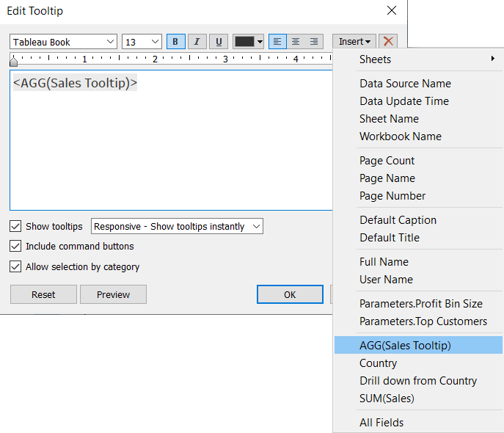Click <AGG(Sales Tooltip)> text in editor

click(75, 83)
